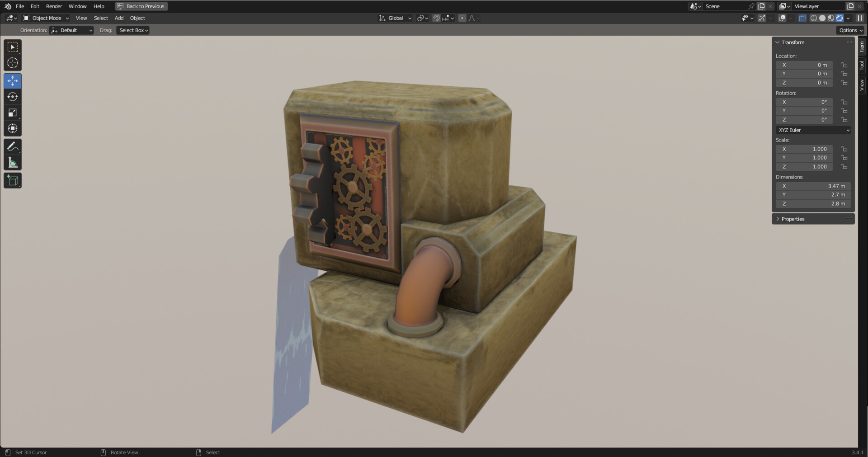The height and width of the screenshot is (457, 868).
Task: Toggle proportional editing
Action: point(462,18)
